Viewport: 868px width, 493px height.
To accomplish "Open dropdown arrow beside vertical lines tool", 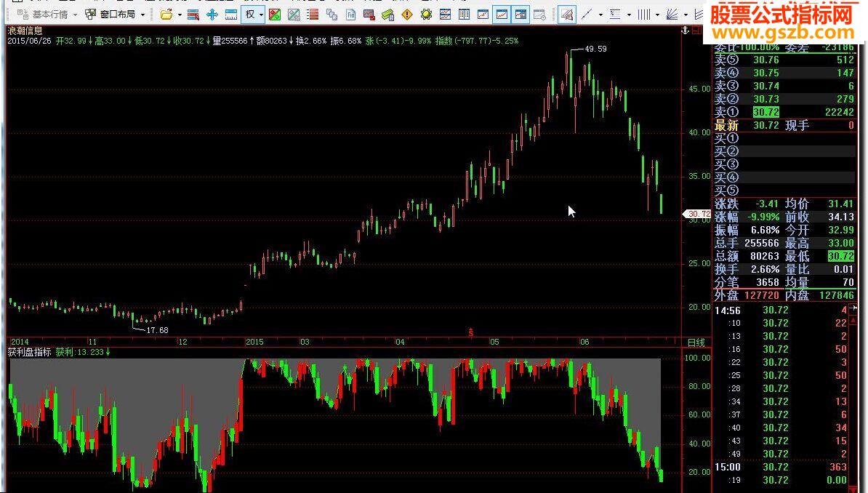I will tap(657, 15).
